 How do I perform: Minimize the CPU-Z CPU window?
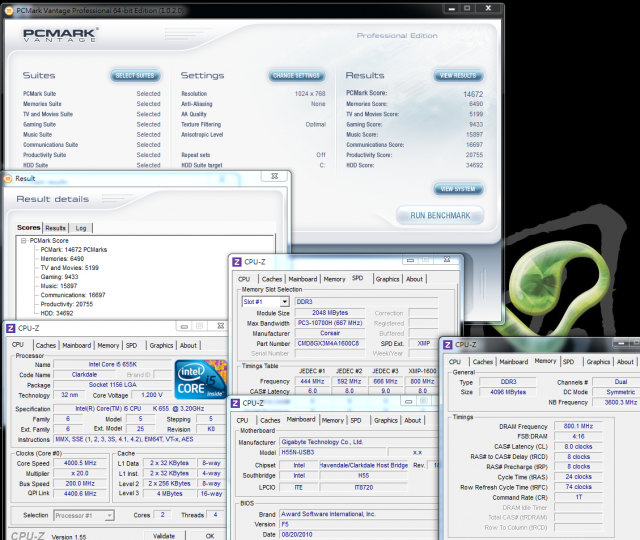[184, 326]
